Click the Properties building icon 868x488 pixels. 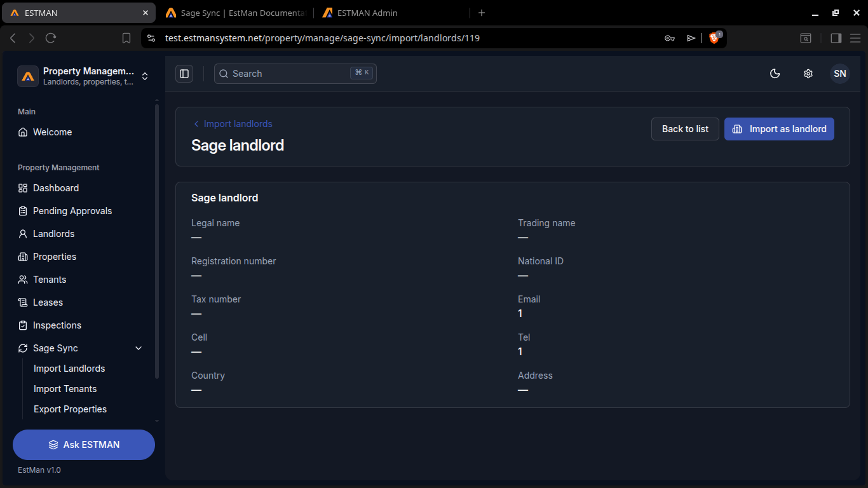[x=23, y=257]
